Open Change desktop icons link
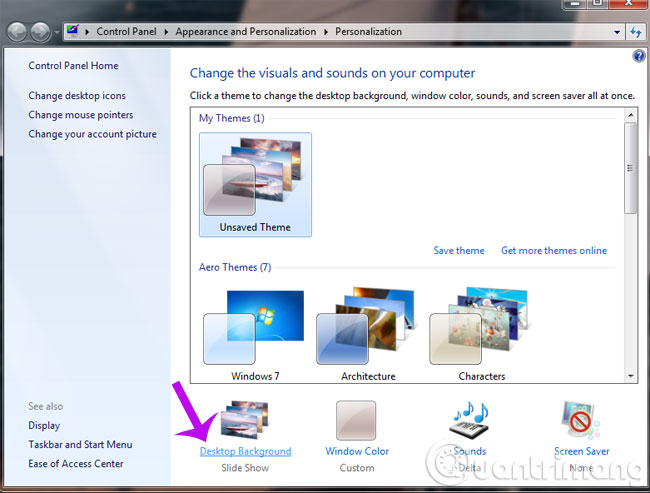This screenshot has width=650, height=493. 77,96
